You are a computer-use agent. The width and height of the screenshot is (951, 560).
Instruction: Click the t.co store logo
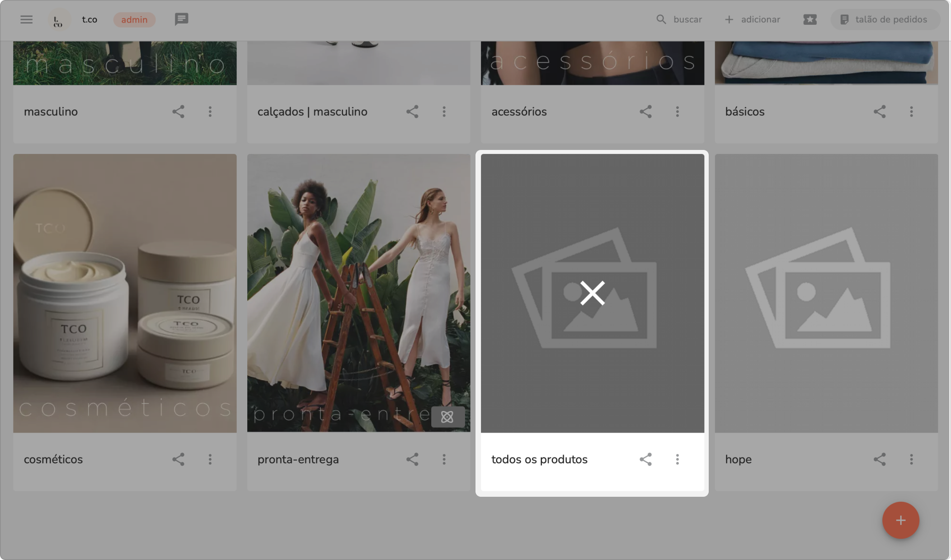pyautogui.click(x=58, y=20)
